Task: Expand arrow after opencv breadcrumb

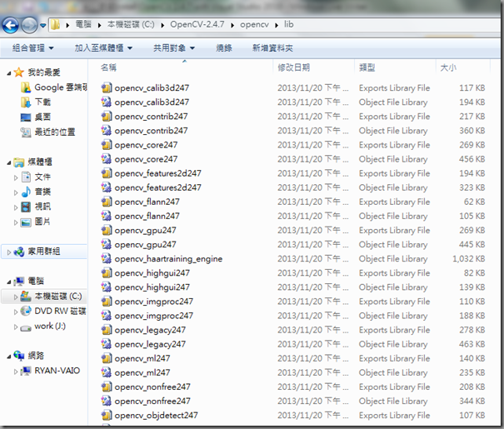Action: point(277,25)
